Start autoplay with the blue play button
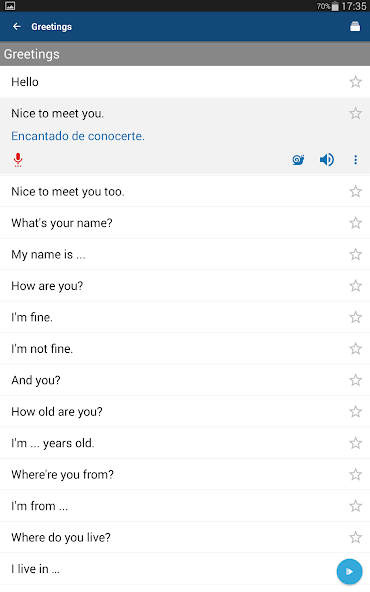 click(x=349, y=572)
